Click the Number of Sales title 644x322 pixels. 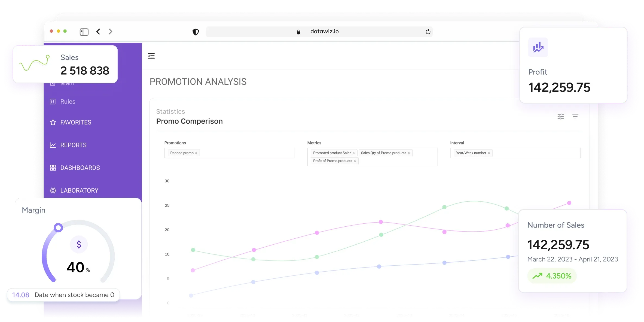click(556, 225)
